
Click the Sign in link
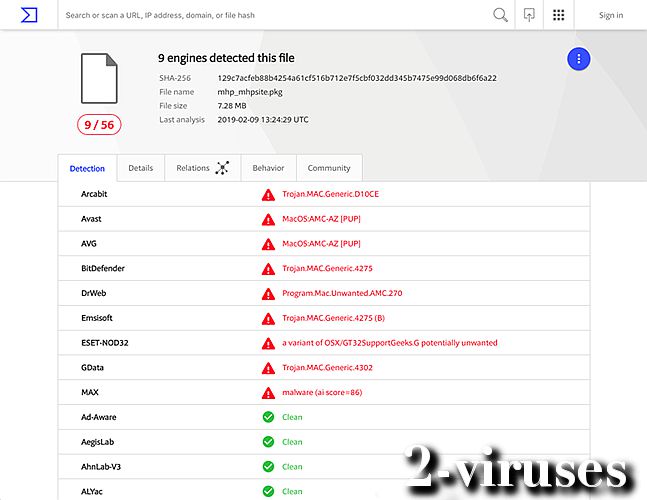[x=611, y=15]
